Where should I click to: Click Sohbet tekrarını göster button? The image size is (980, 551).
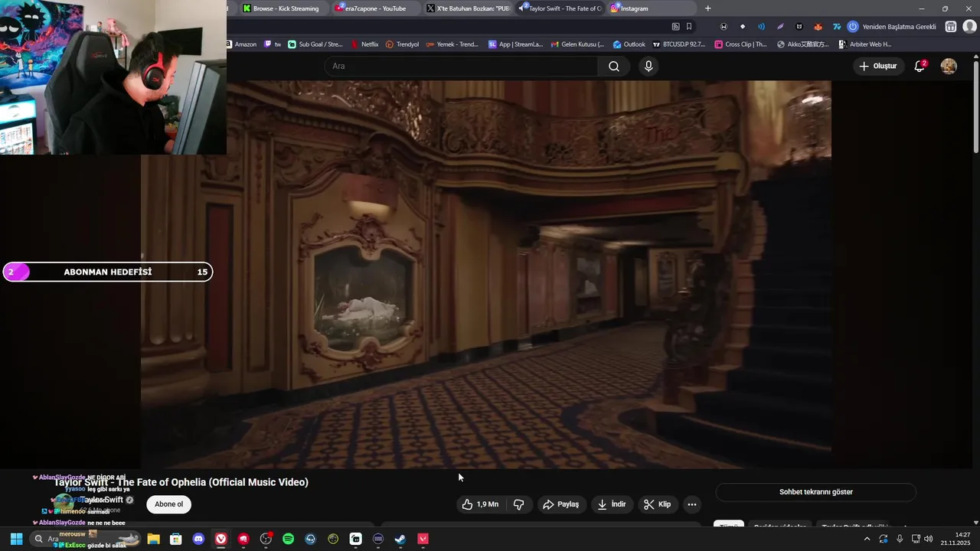click(x=815, y=492)
